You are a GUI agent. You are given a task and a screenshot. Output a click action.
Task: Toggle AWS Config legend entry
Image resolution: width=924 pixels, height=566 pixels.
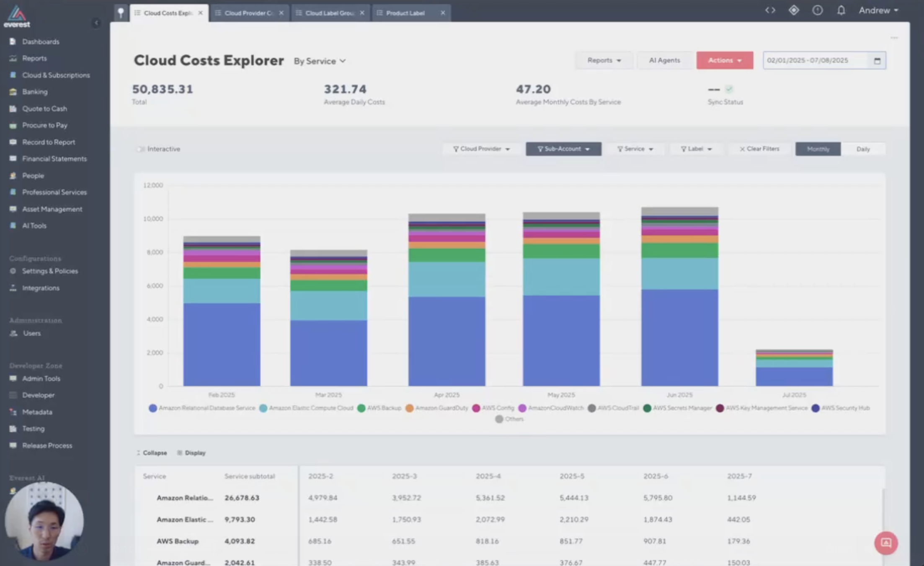coord(493,408)
